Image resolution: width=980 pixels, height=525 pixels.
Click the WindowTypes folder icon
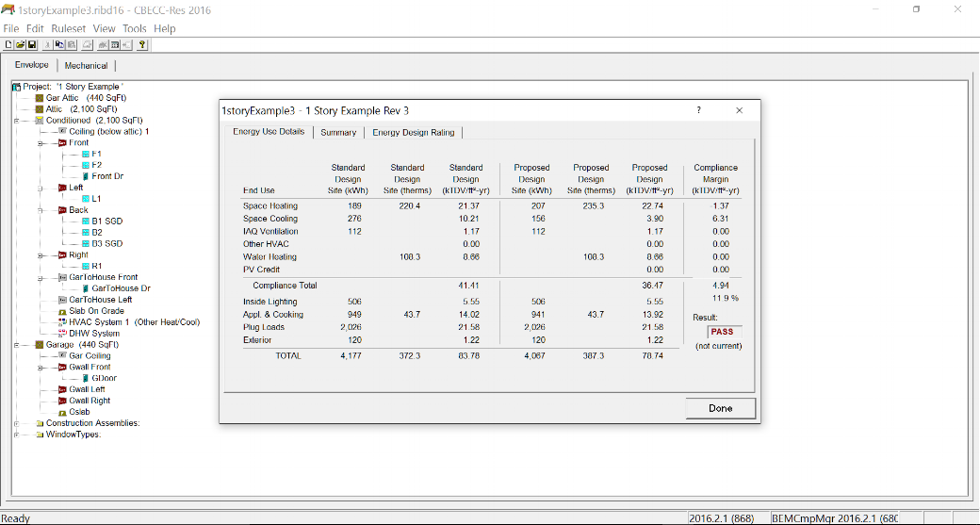40,435
